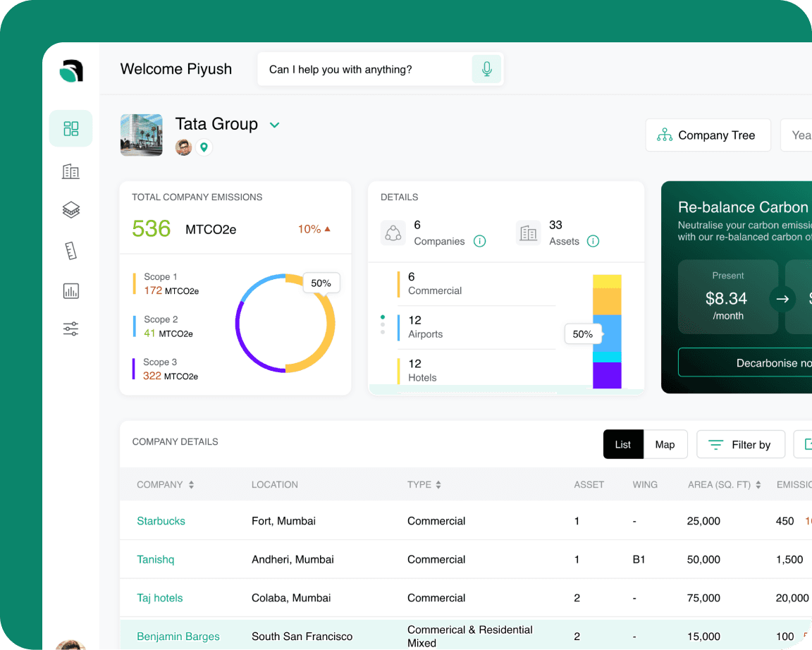The width and height of the screenshot is (812, 650).
Task: Switch to Map view
Action: pos(665,444)
